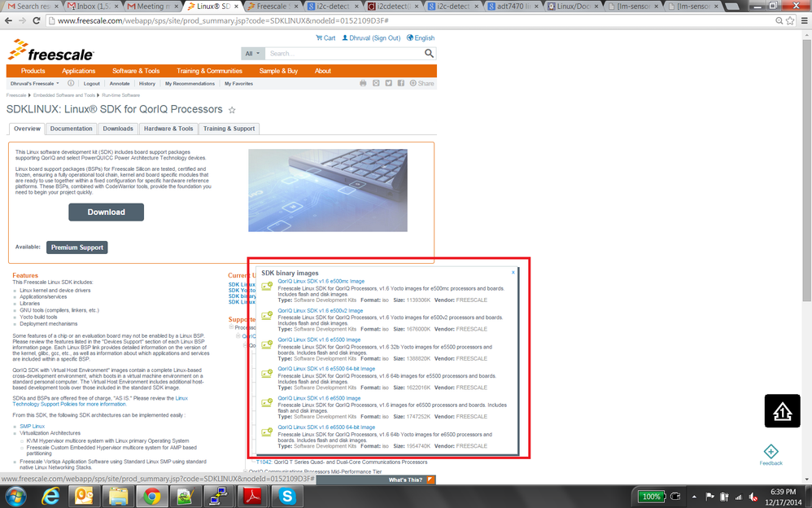Close the SDK binary images popup
Viewport: 812px width, 508px height.
(513, 272)
